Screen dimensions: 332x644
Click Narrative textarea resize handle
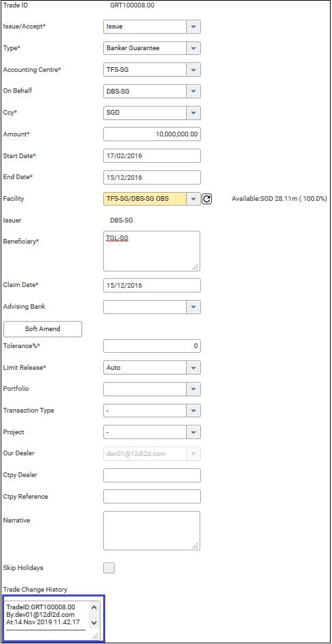tap(195, 546)
